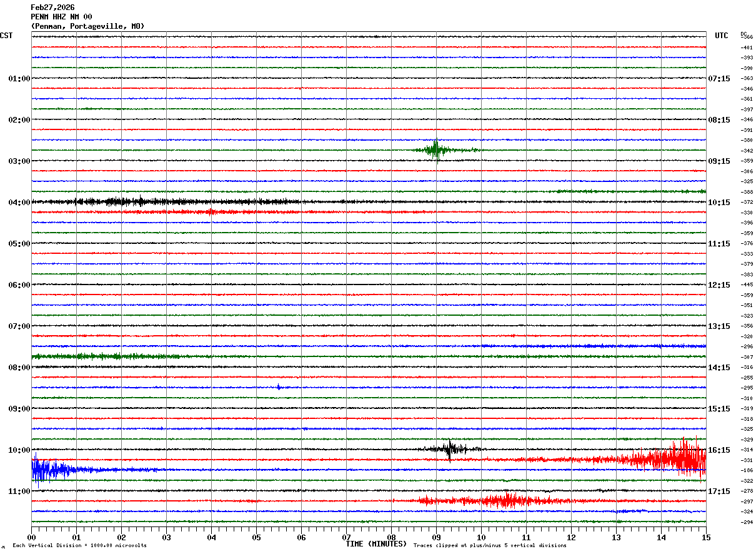Click the 09:15 UTC time label

(719, 161)
